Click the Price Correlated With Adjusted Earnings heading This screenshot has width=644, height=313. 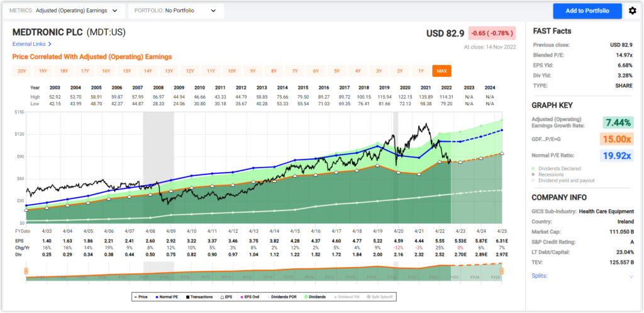click(92, 57)
